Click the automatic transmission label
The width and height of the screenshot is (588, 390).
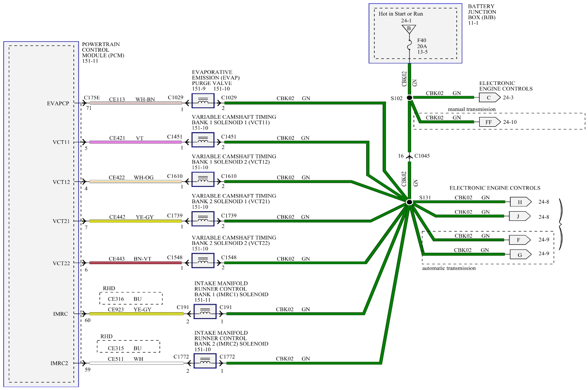(449, 268)
